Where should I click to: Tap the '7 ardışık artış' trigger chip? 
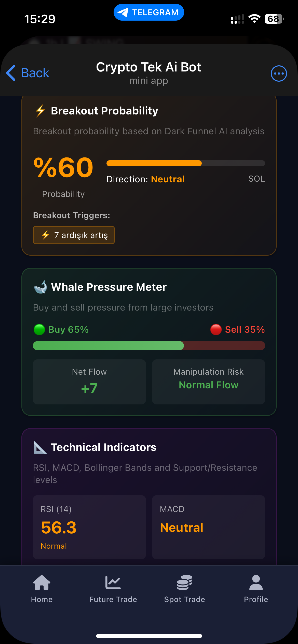[x=74, y=235]
